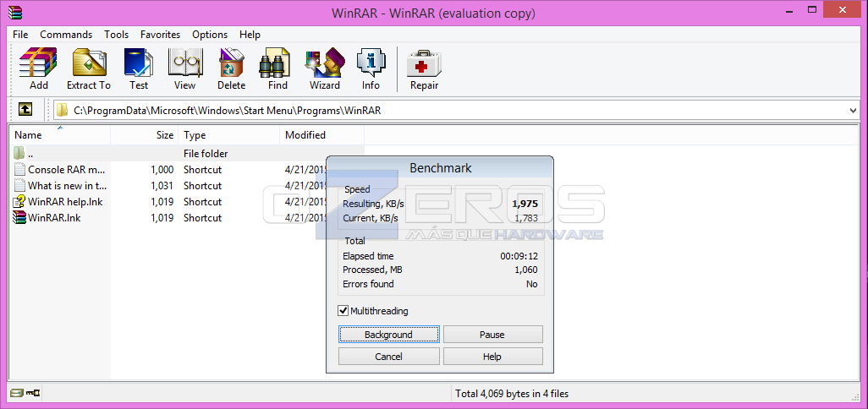Click the Info toolbar icon
Viewport: 868px width, 409px height.
tap(371, 63)
